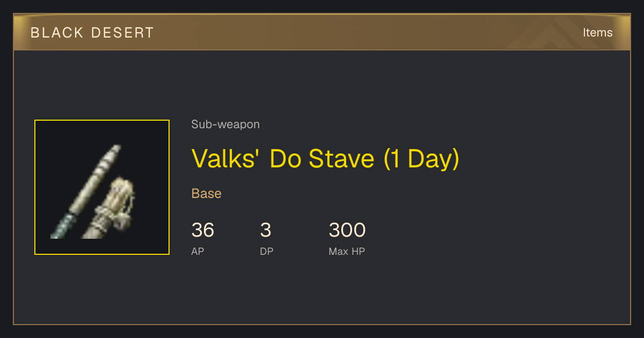Select the Valks' Do Stave (1 Day) title
644x338 pixels.
(325, 158)
